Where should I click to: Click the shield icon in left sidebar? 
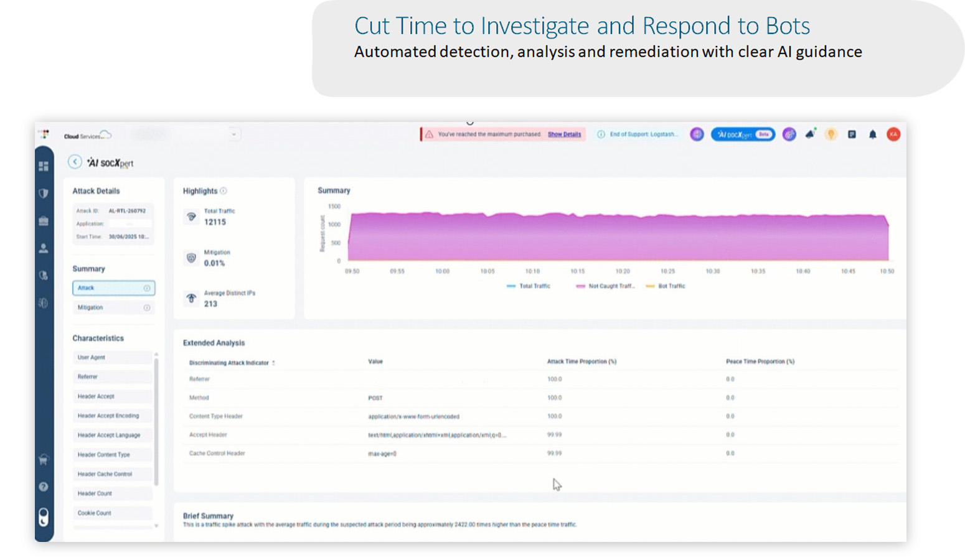pyautogui.click(x=44, y=194)
